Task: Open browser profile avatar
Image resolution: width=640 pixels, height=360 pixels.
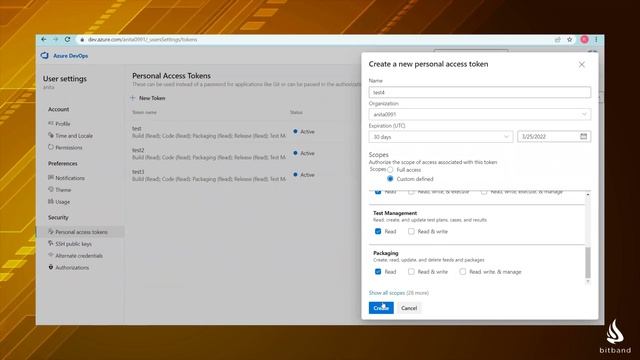Action: coord(584,39)
